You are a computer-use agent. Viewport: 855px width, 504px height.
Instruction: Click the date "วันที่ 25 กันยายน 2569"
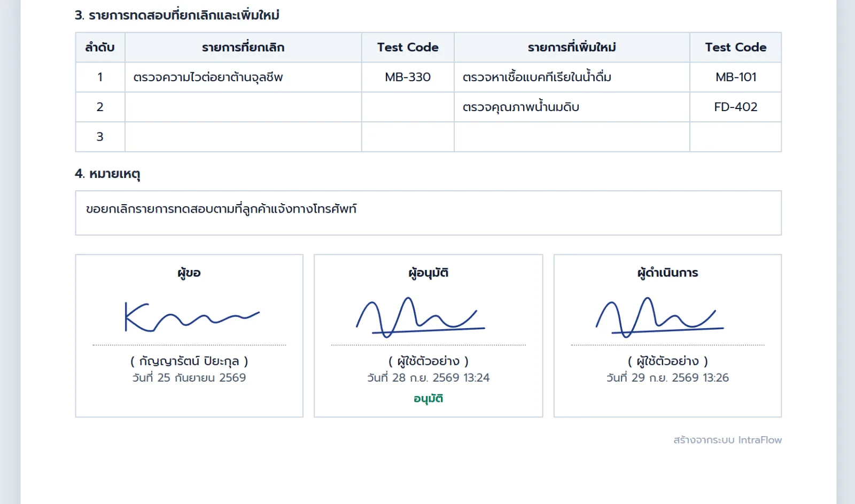tap(189, 378)
